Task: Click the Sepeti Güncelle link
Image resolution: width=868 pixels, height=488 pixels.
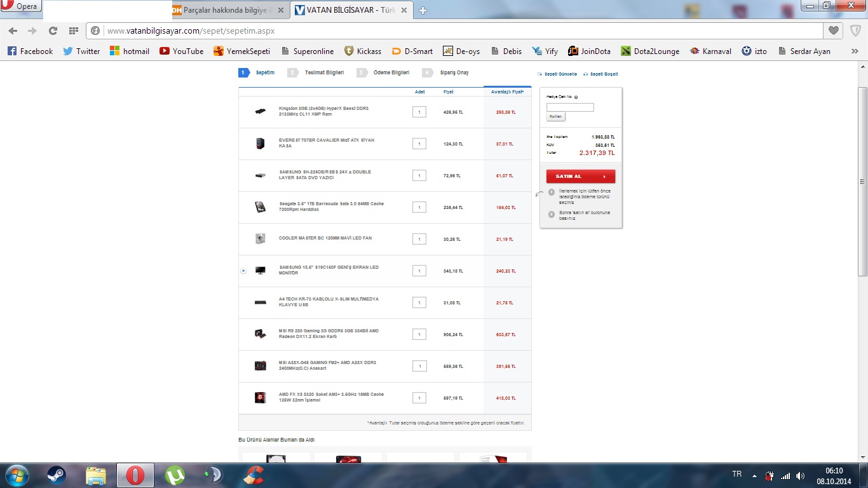Action: point(560,74)
